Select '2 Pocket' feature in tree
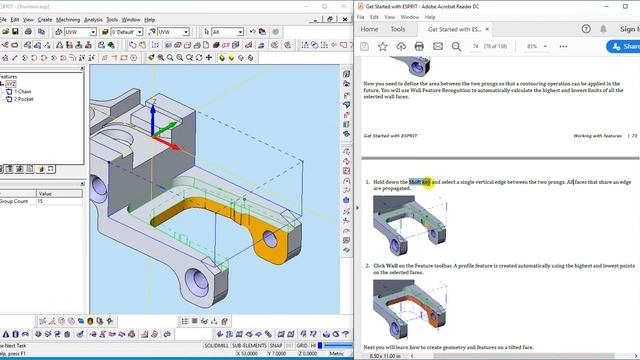 click(x=24, y=99)
